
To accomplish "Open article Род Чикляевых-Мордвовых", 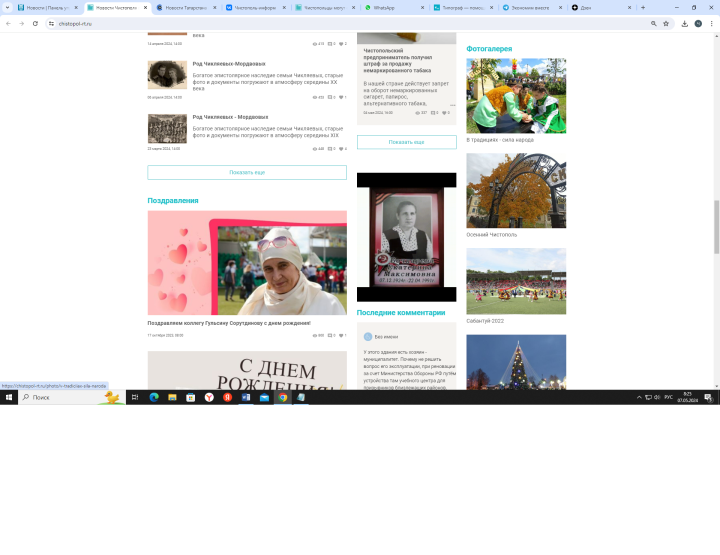I will tap(229, 64).
